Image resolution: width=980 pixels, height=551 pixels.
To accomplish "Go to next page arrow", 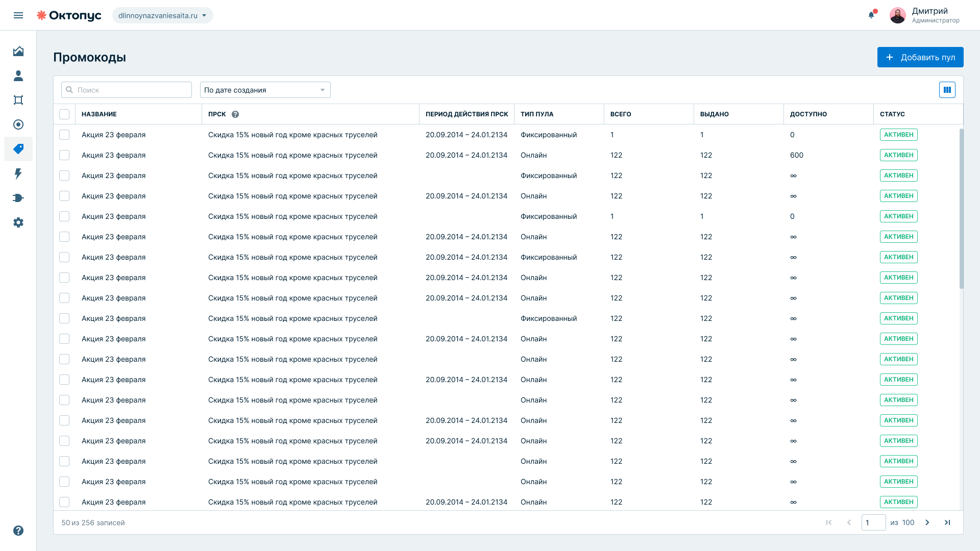I will 927,522.
